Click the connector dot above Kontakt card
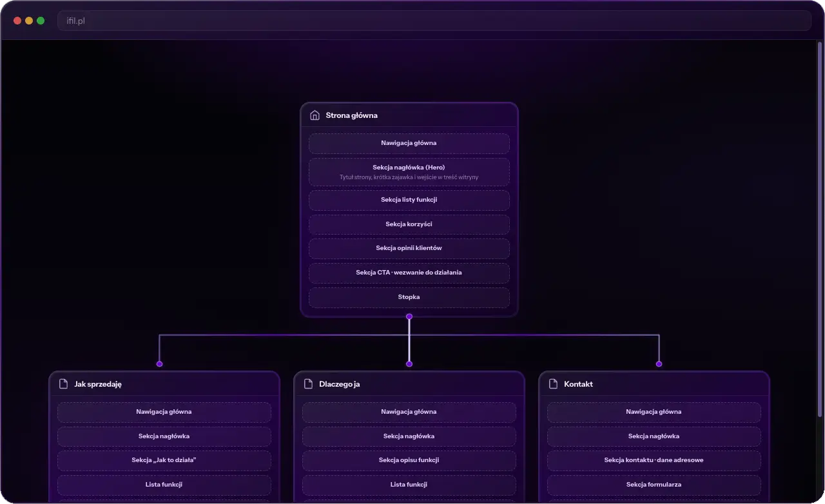Screen dimensions: 825x504 [659, 363]
